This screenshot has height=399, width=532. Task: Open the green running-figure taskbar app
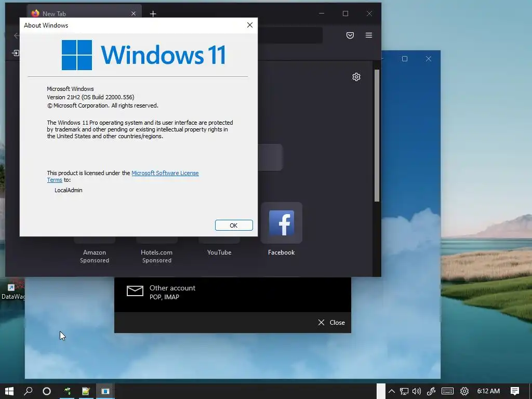pyautogui.click(x=67, y=391)
